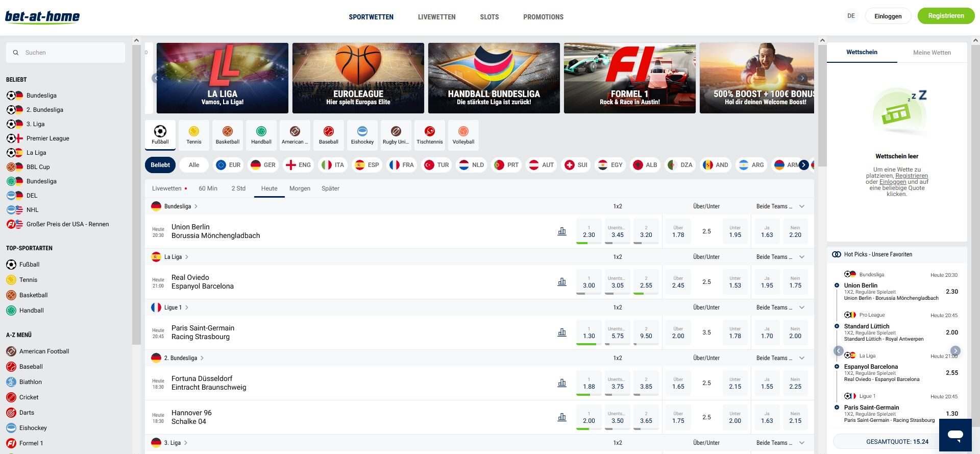980x454 pixels.
Task: Open the Formel 1 promo banner
Action: click(630, 78)
